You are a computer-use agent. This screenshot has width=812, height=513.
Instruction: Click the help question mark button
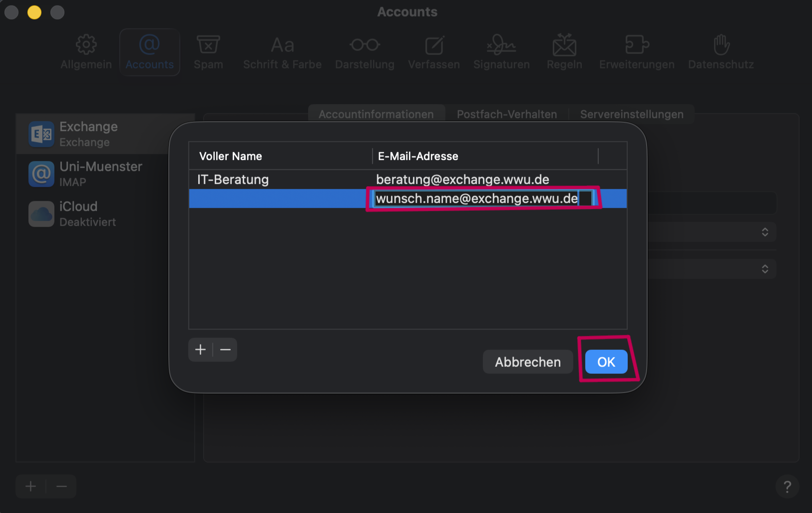point(787,487)
